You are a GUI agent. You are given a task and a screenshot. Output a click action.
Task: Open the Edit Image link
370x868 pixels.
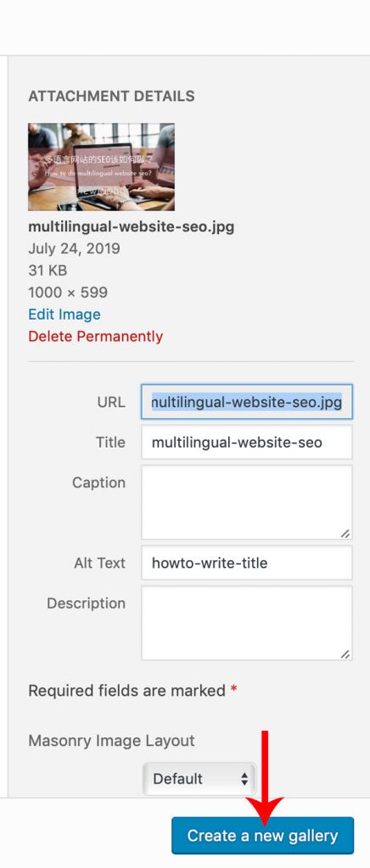point(64,314)
